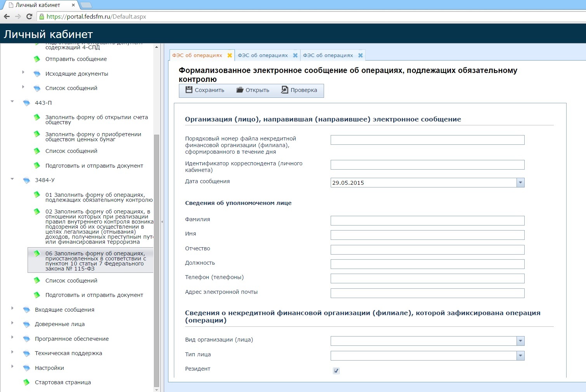586x392 pixels.
Task: Run Проверка validation button
Action: 299,90
